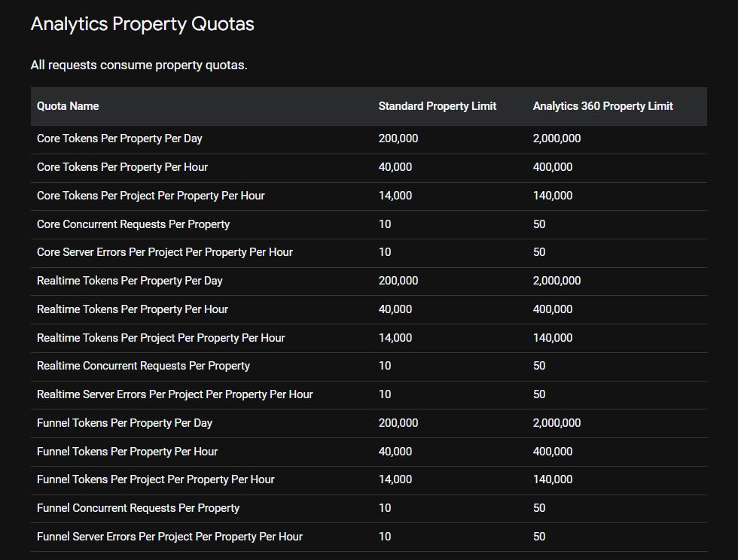Click the Analytics Property Quotas heading
The height and width of the screenshot is (560, 738).
(142, 24)
